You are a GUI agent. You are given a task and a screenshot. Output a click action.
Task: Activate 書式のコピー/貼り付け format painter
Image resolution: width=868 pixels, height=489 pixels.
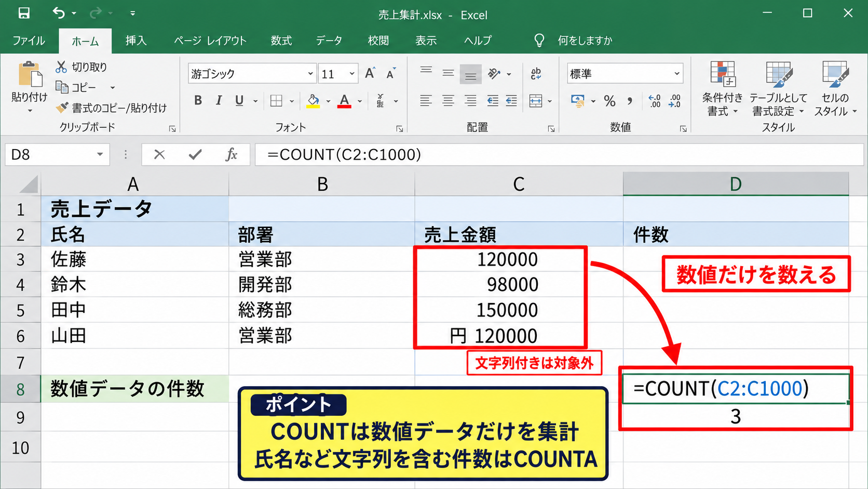pyautogui.click(x=112, y=108)
